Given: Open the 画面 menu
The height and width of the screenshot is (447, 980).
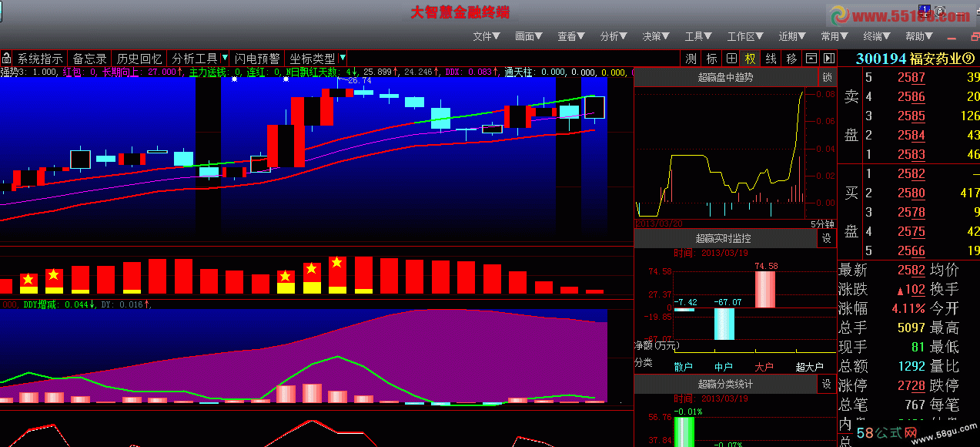Looking at the screenshot, I should point(529,36).
